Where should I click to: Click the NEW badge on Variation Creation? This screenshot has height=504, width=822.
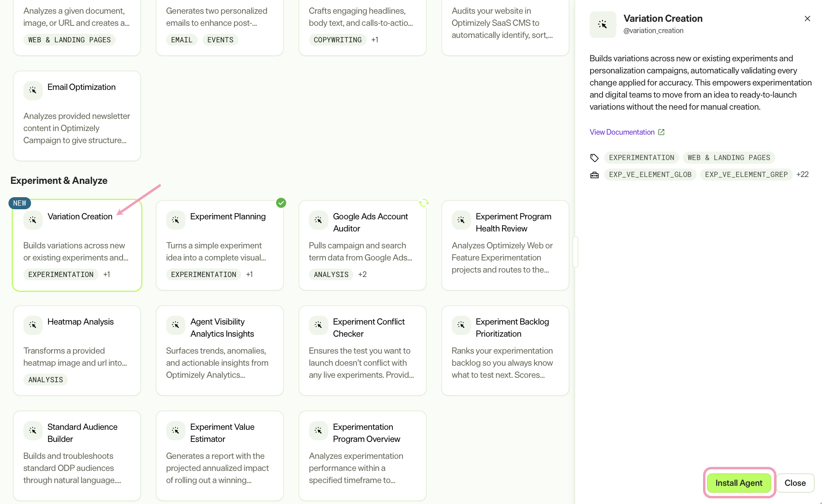click(19, 203)
